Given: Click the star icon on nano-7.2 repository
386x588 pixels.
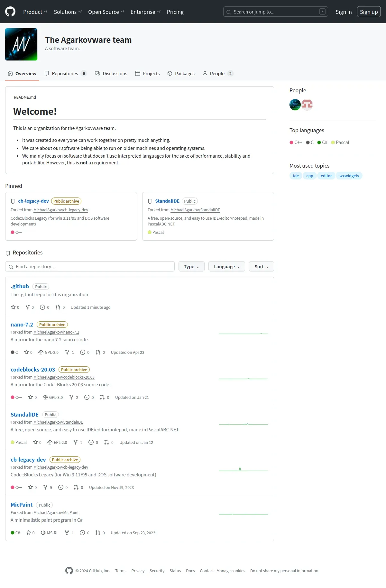Looking at the screenshot, I should pyautogui.click(x=26, y=352).
